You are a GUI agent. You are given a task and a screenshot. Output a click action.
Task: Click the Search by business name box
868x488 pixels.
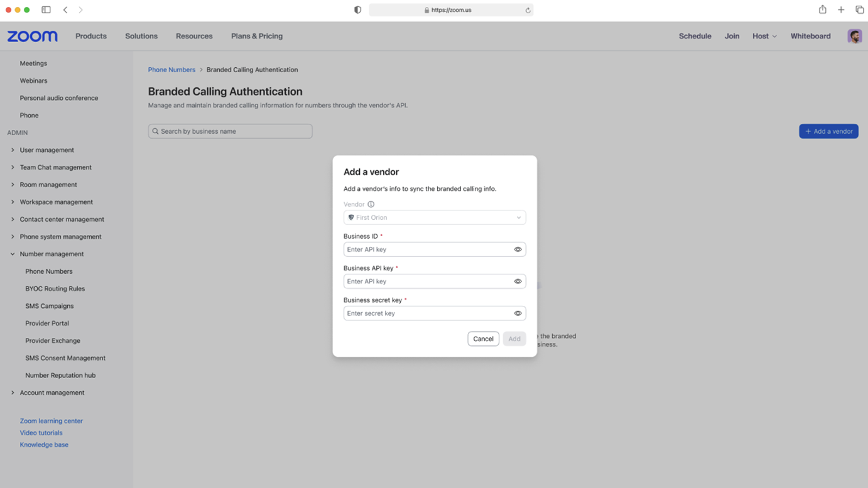pyautogui.click(x=231, y=131)
